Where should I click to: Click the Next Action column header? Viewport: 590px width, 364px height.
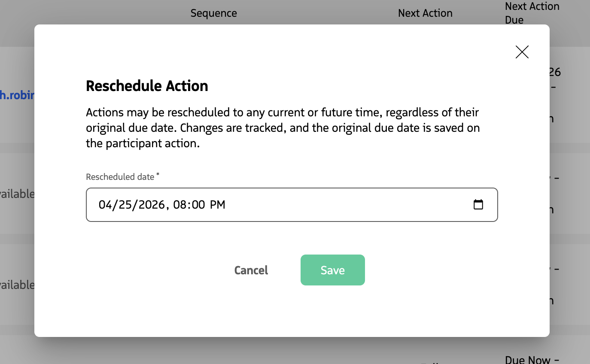tap(425, 13)
